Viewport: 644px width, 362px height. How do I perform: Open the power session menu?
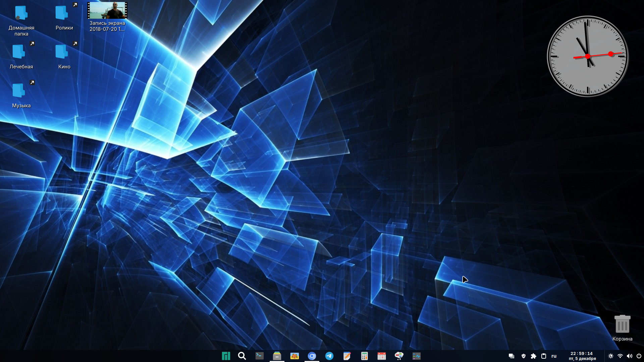pos(639,356)
